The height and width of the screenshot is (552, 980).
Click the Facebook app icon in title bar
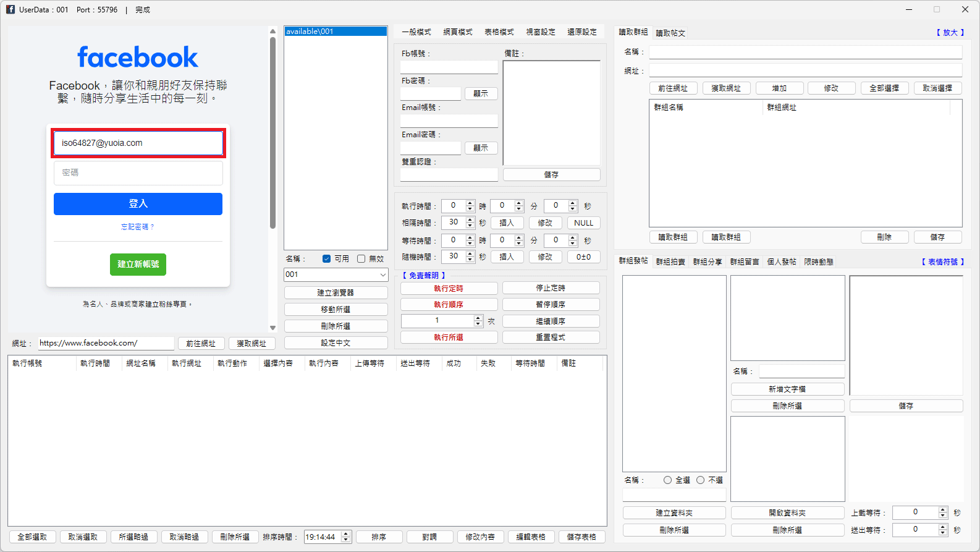point(11,9)
